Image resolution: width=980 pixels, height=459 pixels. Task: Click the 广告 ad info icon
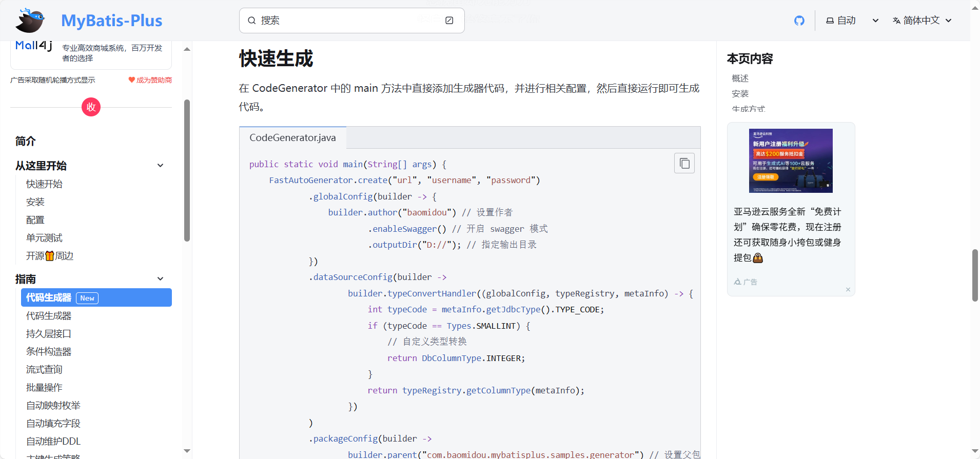(737, 282)
